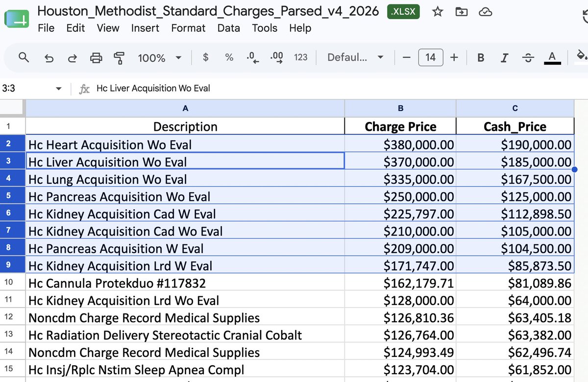Open the text color picker
The width and height of the screenshot is (588, 382).
tap(552, 58)
